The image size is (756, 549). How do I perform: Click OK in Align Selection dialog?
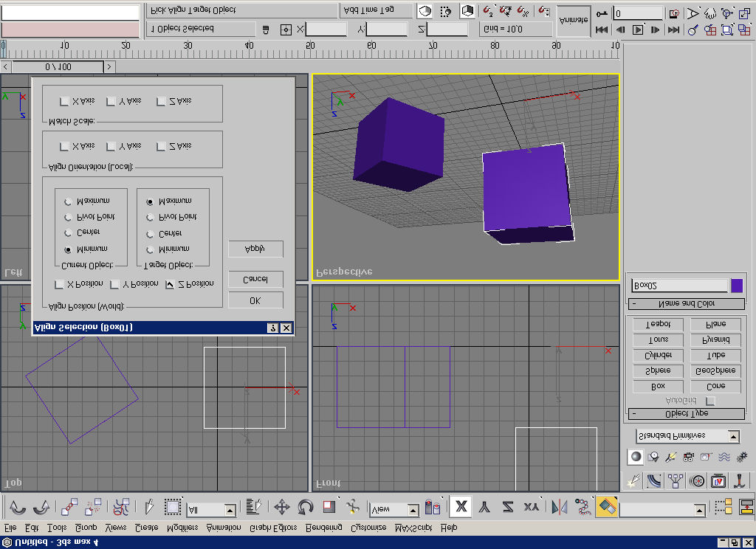click(x=255, y=300)
